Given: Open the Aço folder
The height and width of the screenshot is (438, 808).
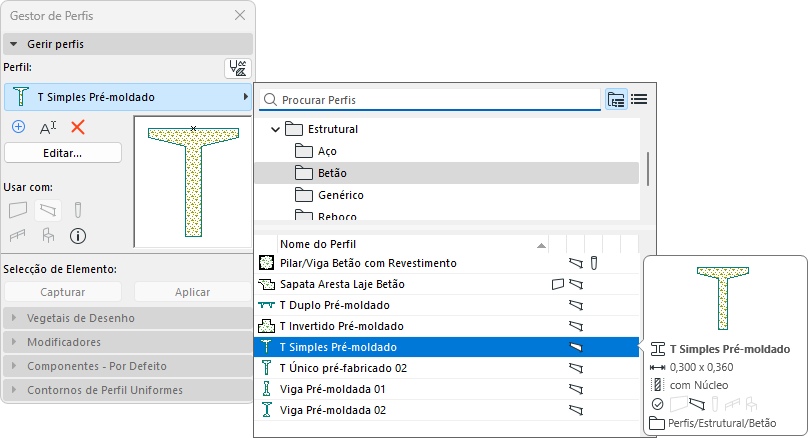Looking at the screenshot, I should click(326, 151).
